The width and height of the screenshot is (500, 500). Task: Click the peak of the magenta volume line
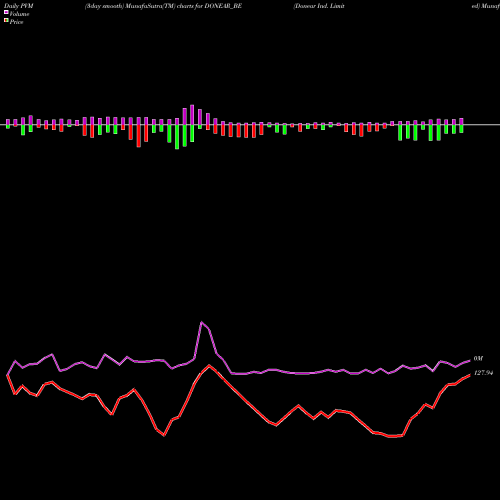click(x=201, y=322)
